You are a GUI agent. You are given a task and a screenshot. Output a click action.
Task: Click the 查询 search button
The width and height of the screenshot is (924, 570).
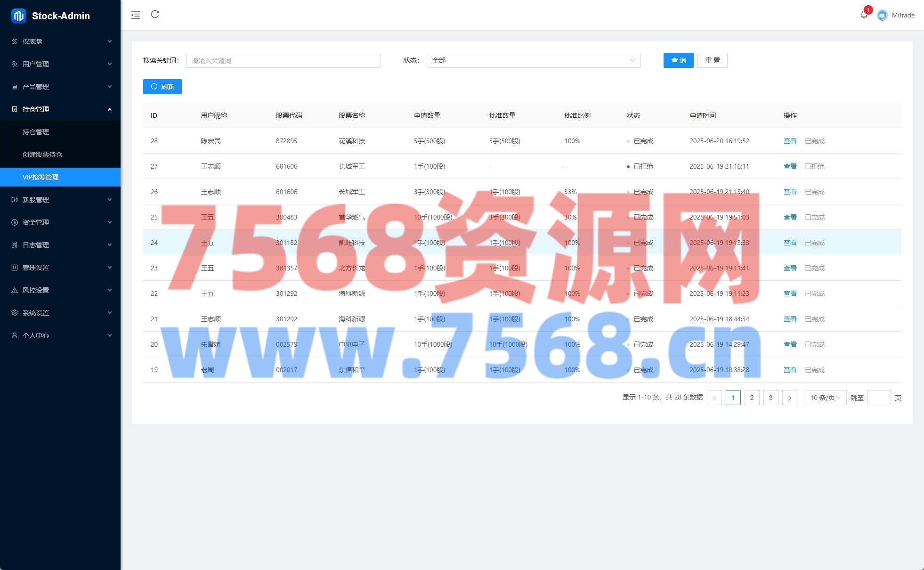pos(678,60)
